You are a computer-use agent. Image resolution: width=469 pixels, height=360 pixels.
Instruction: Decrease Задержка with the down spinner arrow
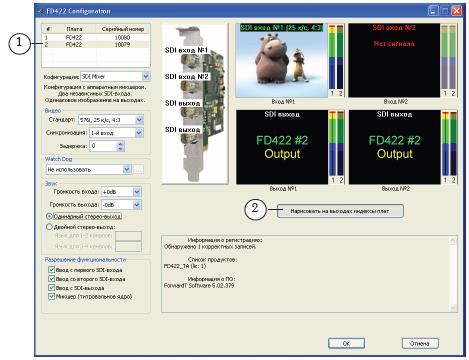121,149
